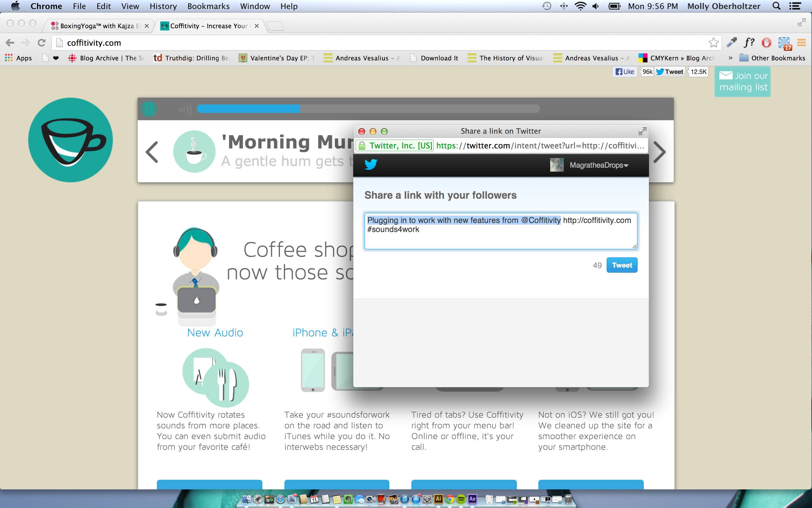Click the f? font finder extension icon
The width and height of the screenshot is (812, 508).
click(749, 42)
